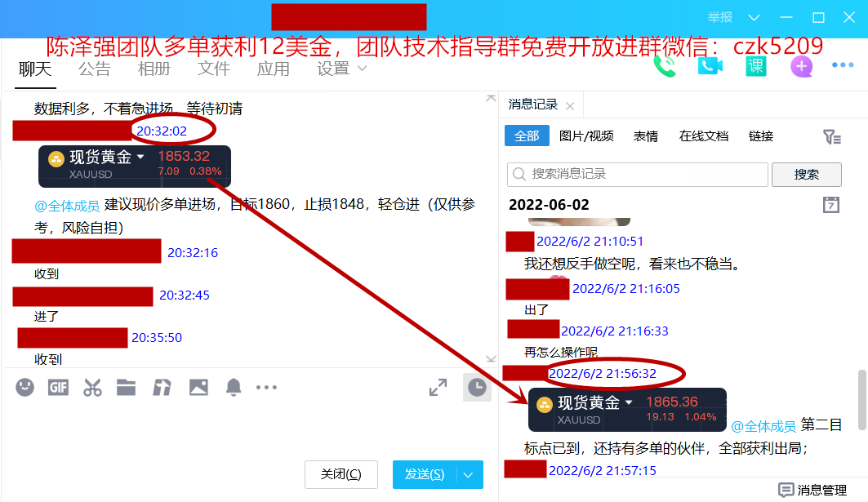
Task: Filter by 表情
Action: (645, 136)
